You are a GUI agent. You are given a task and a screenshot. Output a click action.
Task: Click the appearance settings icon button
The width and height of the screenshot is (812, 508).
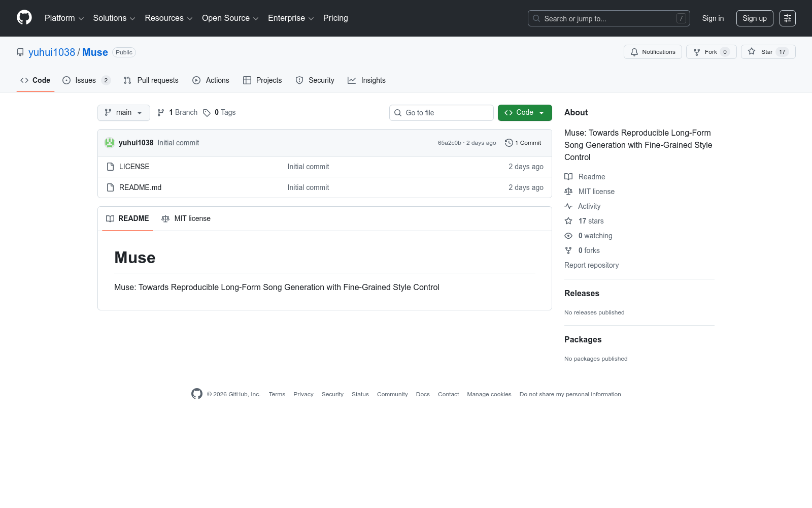click(787, 18)
